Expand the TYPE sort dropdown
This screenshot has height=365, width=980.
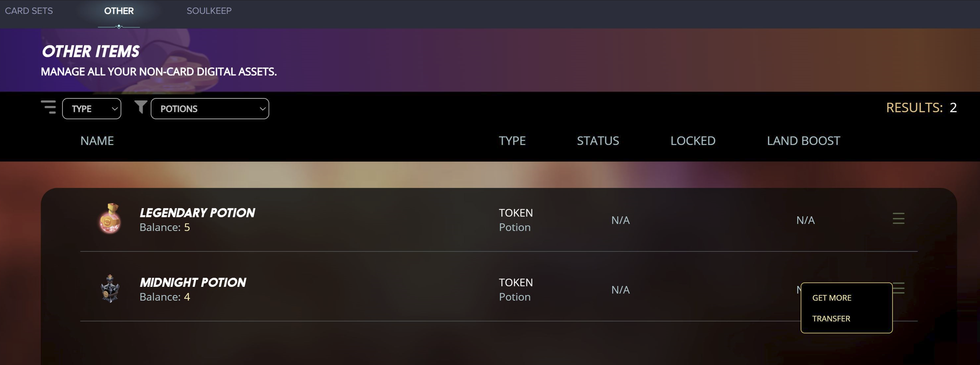(x=92, y=109)
